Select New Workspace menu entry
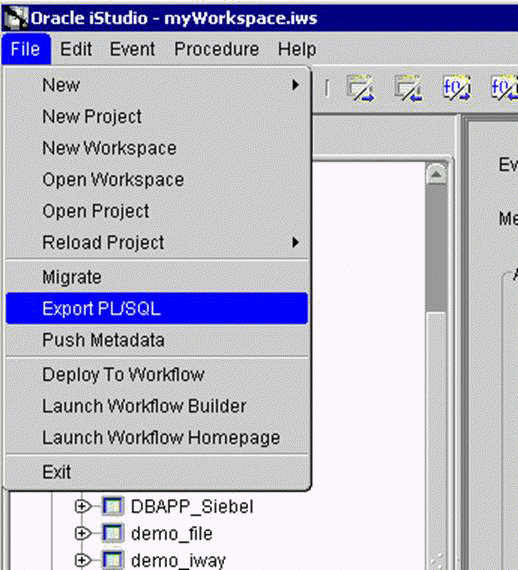The image size is (518, 570). [157, 148]
